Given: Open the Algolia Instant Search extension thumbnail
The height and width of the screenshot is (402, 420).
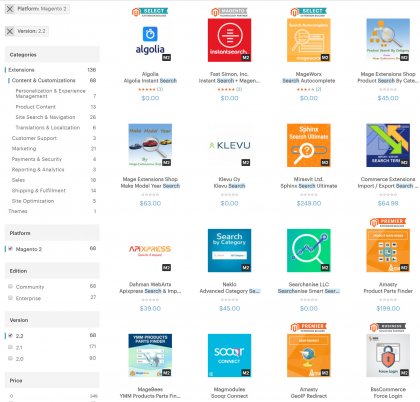Looking at the screenshot, I should [150, 40].
